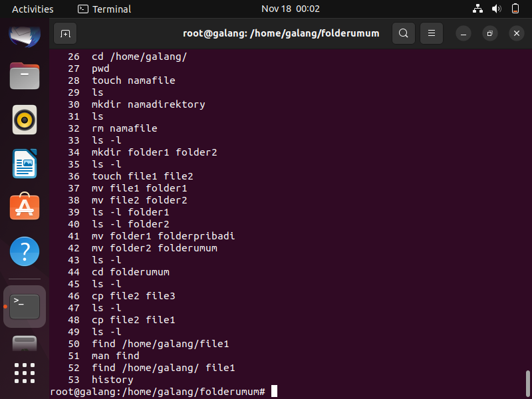Open the Help application

pos(25,251)
